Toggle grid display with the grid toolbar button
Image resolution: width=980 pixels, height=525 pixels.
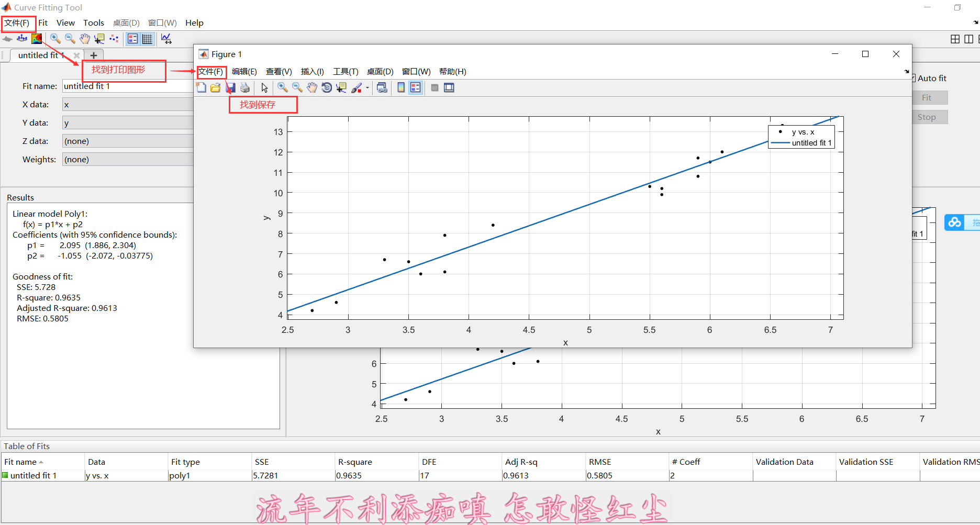[147, 38]
